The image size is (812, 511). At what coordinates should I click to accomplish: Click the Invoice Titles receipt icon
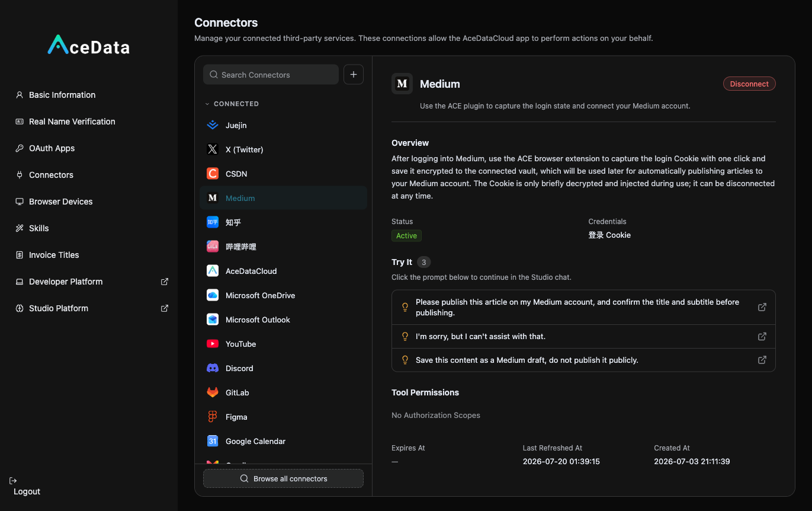pyautogui.click(x=20, y=255)
